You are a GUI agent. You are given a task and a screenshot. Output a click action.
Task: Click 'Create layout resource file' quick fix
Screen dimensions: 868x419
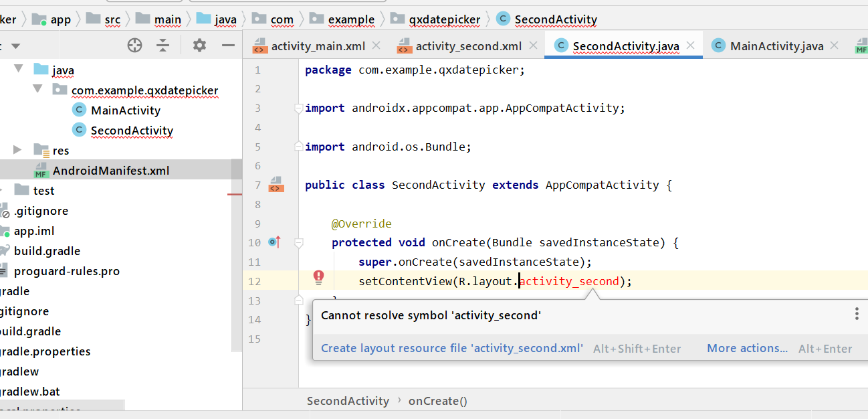tap(452, 348)
